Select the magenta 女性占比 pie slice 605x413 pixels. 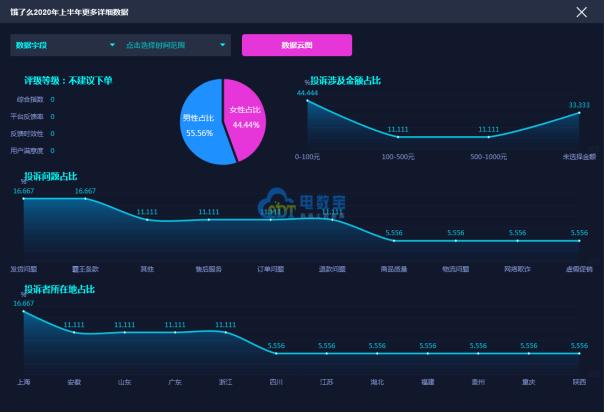(x=245, y=118)
